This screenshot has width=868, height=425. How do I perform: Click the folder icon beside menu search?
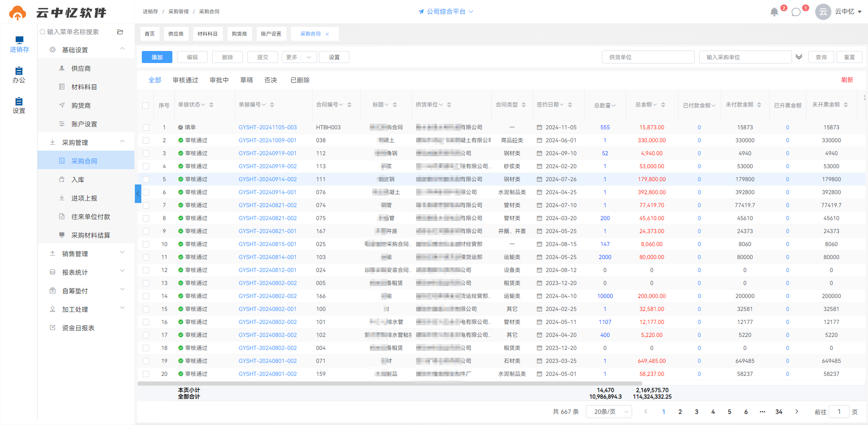click(120, 32)
